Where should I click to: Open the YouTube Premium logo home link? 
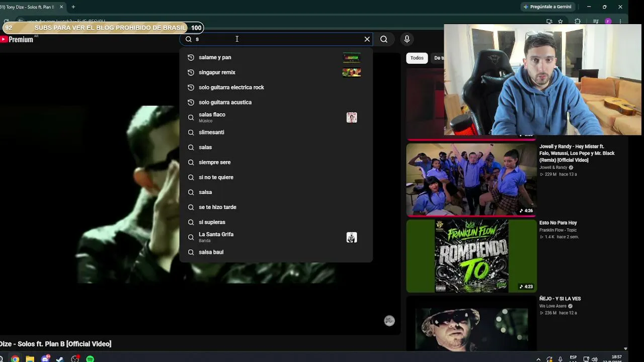tap(17, 39)
